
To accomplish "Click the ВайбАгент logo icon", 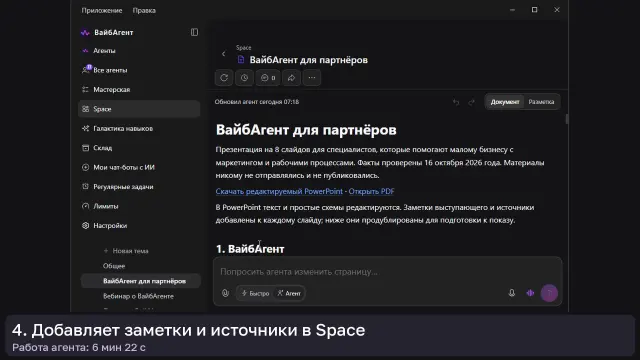I will click(x=85, y=33).
